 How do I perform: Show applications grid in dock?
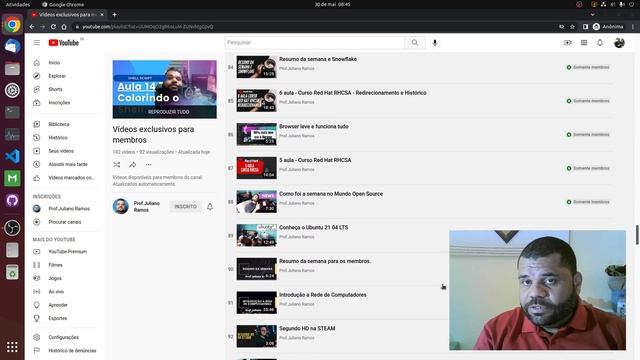(x=12, y=347)
